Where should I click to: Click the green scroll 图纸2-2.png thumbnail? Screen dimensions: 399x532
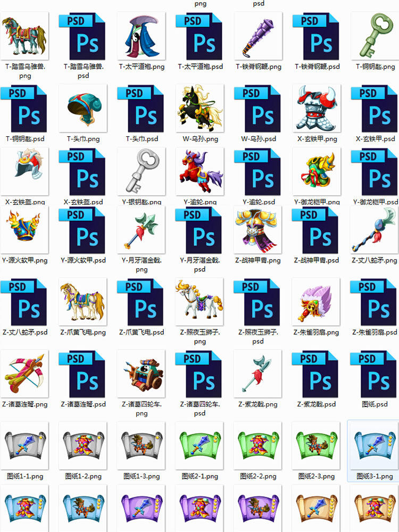point(258,446)
